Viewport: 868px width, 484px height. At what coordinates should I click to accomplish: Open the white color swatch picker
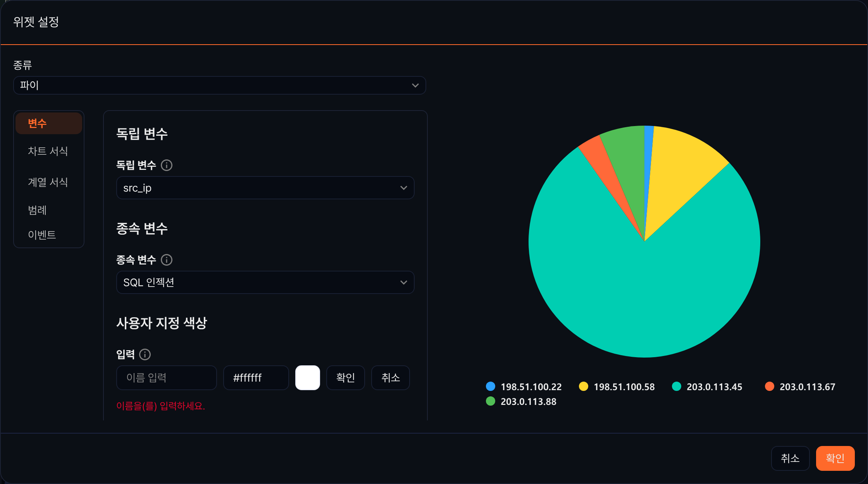pyautogui.click(x=308, y=378)
